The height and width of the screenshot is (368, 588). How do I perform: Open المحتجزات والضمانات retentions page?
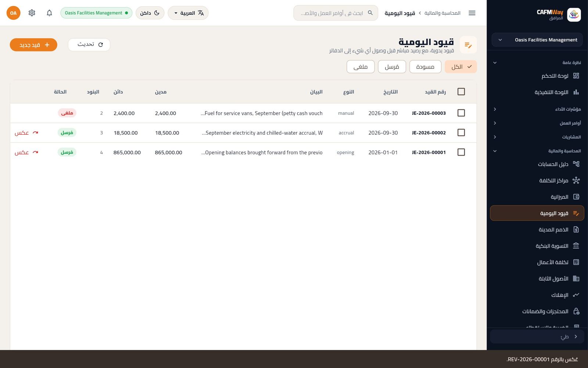pos(537,311)
